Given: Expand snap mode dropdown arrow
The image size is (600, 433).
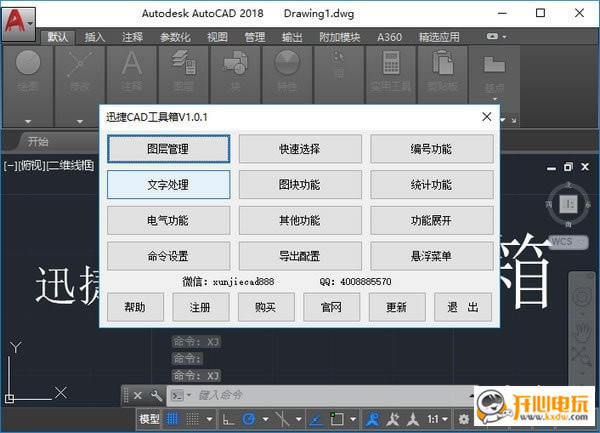Looking at the screenshot, I should 209,419.
